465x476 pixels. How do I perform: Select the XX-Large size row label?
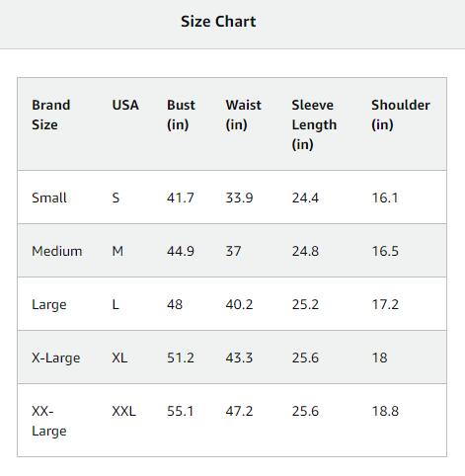pyautogui.click(x=49, y=421)
